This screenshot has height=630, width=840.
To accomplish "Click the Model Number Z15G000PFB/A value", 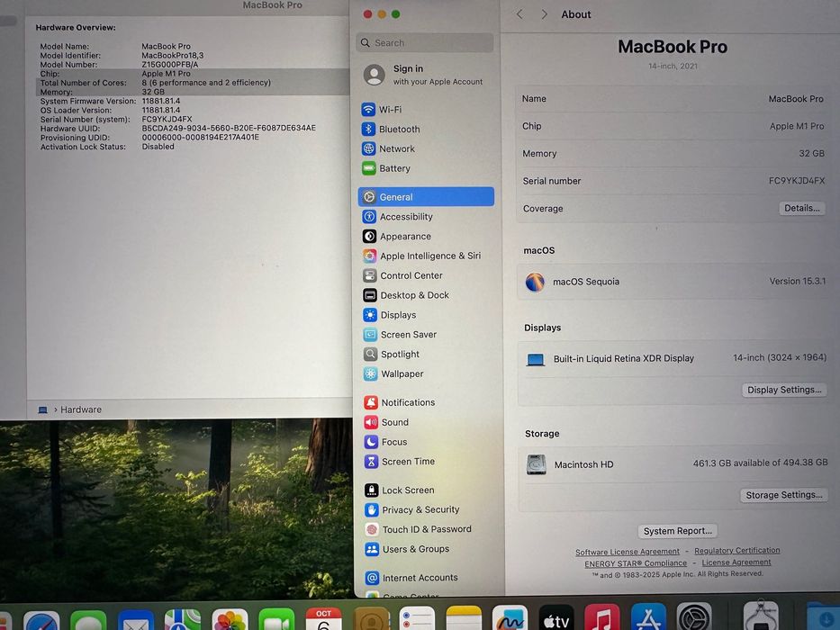I will click(x=170, y=64).
